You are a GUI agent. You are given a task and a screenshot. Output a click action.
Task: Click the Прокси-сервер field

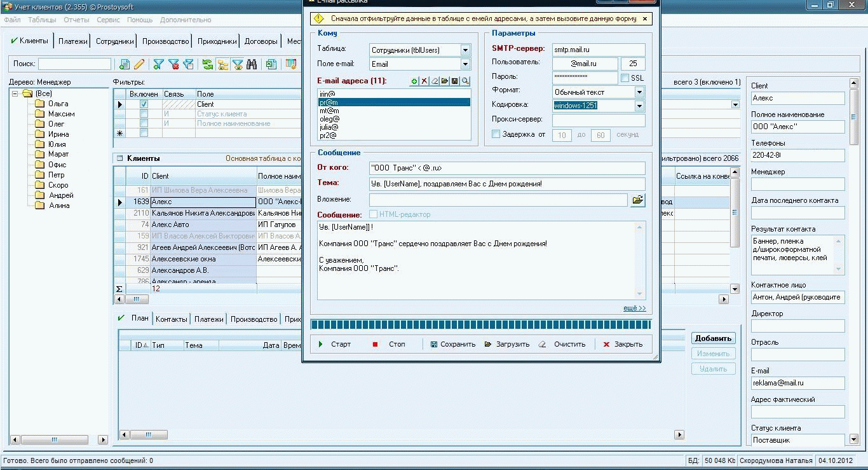pyautogui.click(x=599, y=120)
